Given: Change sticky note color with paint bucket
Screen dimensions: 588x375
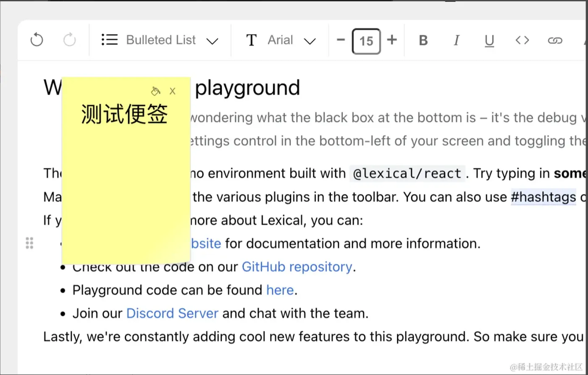Looking at the screenshot, I should [x=155, y=91].
